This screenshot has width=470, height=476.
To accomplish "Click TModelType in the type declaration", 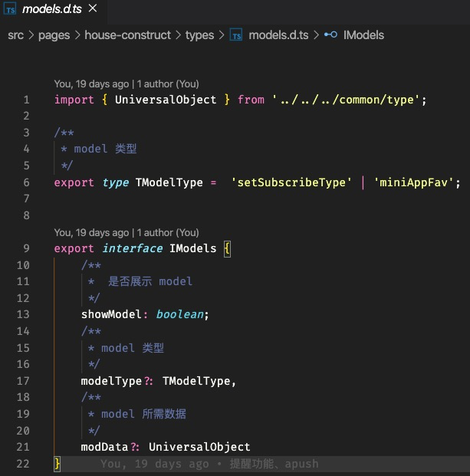I will 169,182.
